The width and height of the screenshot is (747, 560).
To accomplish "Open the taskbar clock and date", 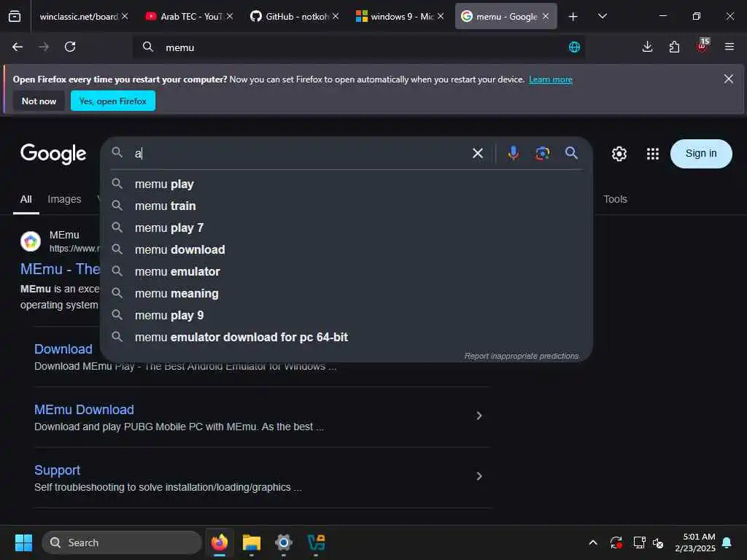I will click(695, 542).
